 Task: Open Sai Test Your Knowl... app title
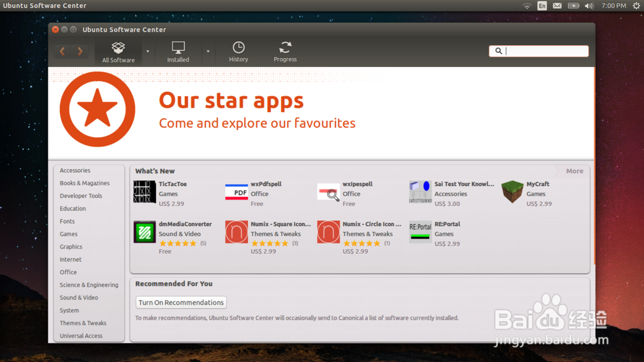464,184
